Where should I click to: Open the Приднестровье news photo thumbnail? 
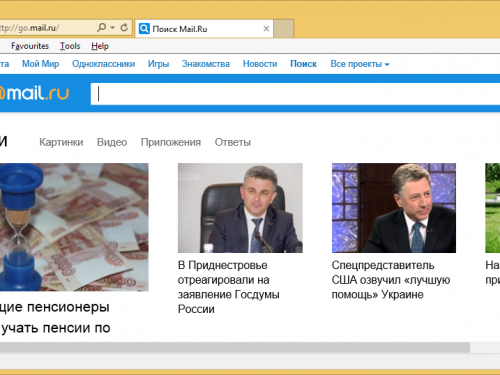pos(240,208)
